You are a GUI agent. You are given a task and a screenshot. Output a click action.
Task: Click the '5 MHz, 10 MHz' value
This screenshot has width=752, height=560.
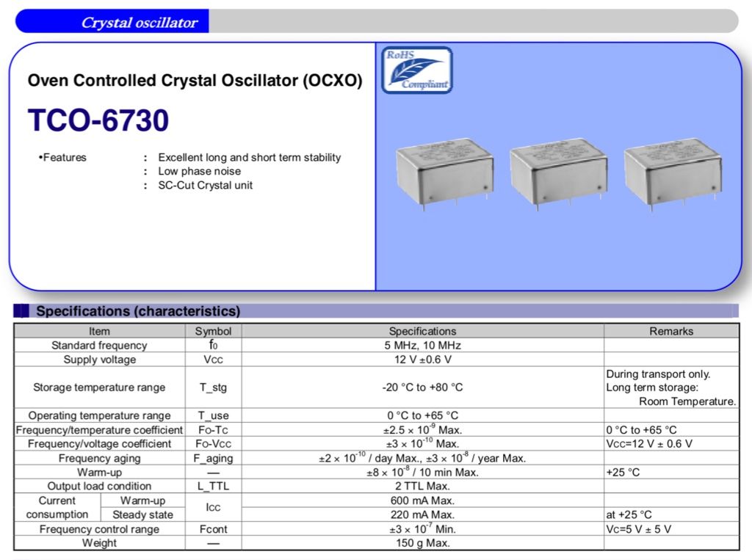[x=422, y=345]
